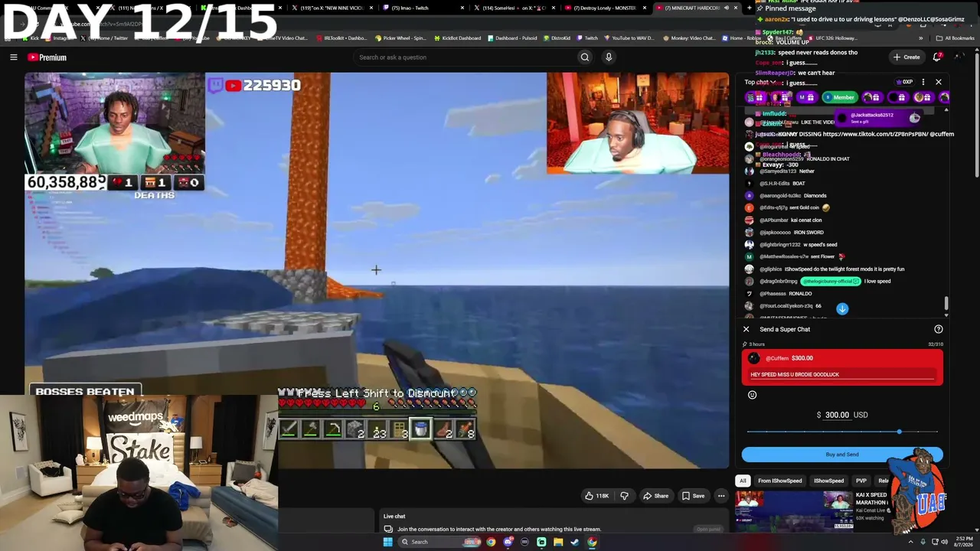Open the NEW NINE VICIOUS X tab
980x551 pixels.
332,8
